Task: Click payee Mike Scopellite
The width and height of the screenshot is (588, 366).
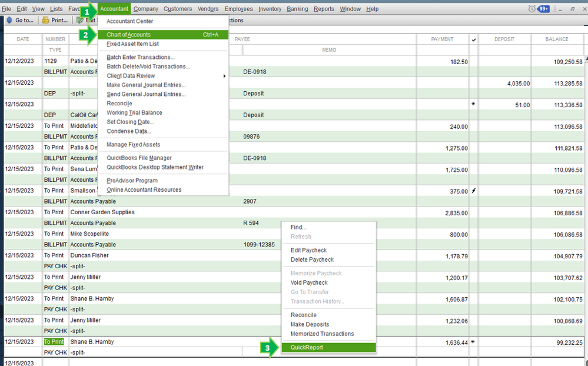Action: 89,234
